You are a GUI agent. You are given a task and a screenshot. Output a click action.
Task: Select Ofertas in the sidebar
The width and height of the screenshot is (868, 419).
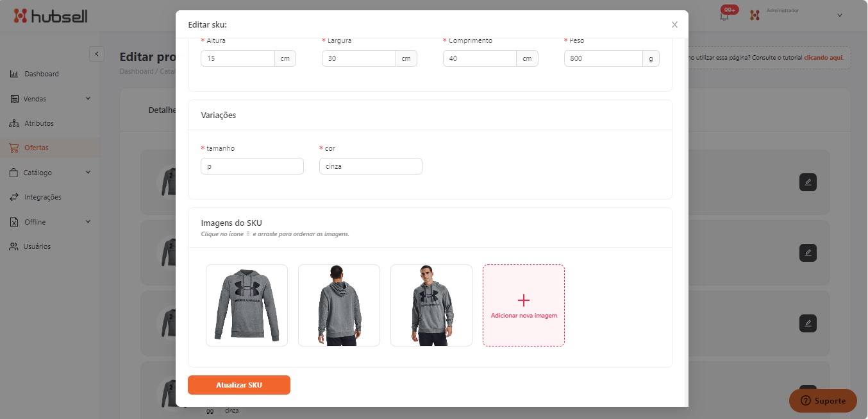point(36,148)
